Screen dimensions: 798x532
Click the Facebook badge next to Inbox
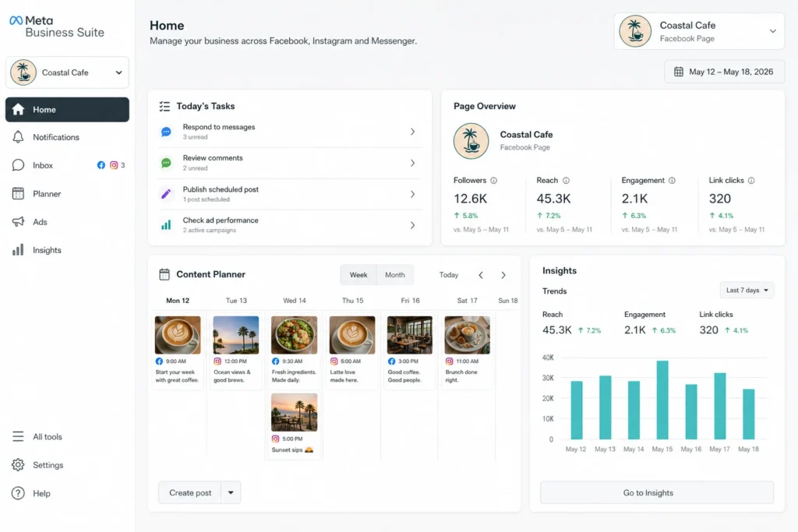[101, 165]
